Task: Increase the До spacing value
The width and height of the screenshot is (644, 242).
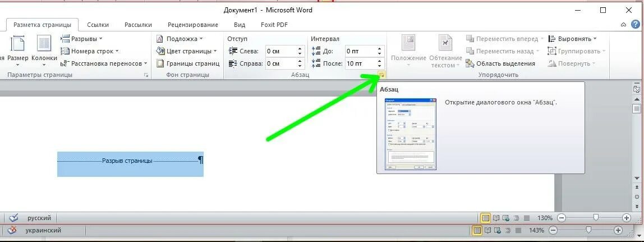Action: [x=379, y=48]
